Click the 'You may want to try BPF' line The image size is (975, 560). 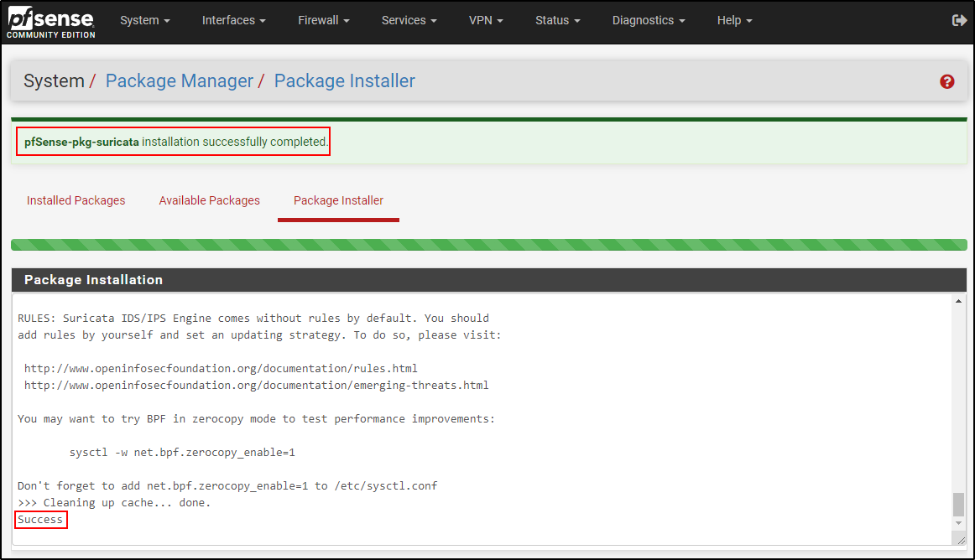(256, 419)
